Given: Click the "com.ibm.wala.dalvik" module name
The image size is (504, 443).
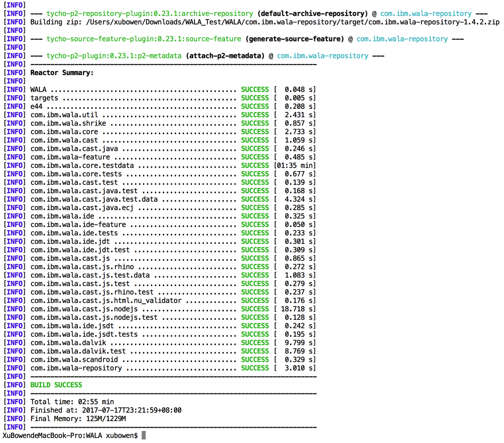Looking at the screenshot, I should (68, 343).
